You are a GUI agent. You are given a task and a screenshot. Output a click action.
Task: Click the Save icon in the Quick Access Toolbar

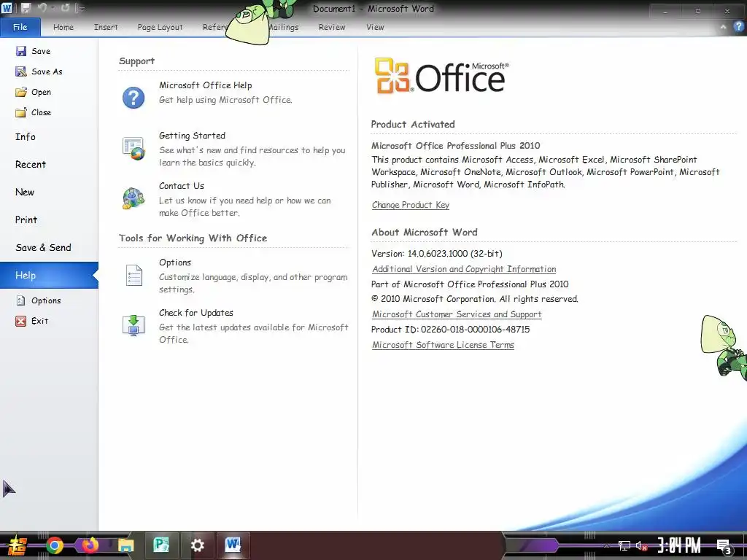(26, 8)
